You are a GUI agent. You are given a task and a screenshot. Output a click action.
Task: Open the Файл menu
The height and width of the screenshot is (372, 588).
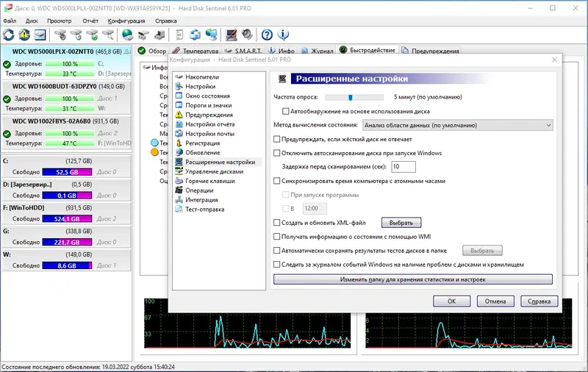10,21
